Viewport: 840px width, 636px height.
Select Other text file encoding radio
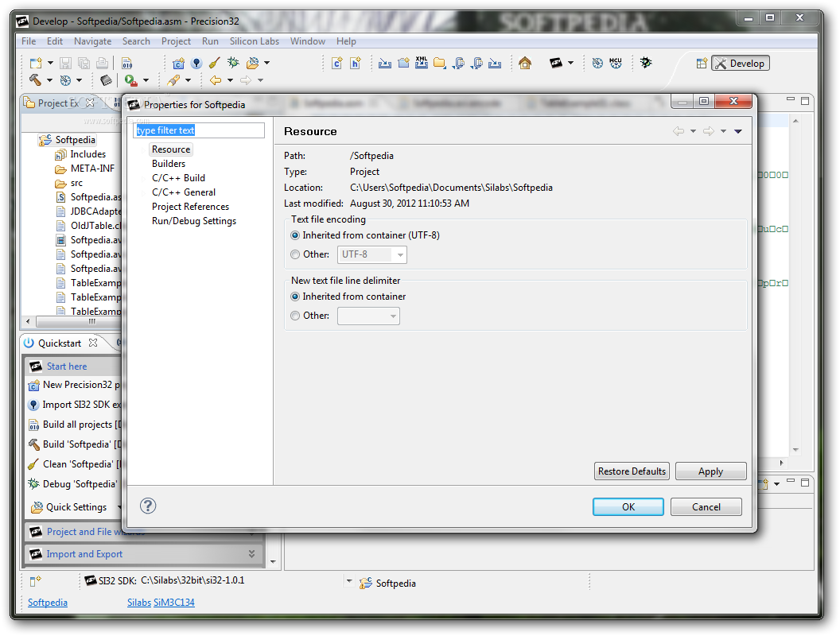coord(294,255)
